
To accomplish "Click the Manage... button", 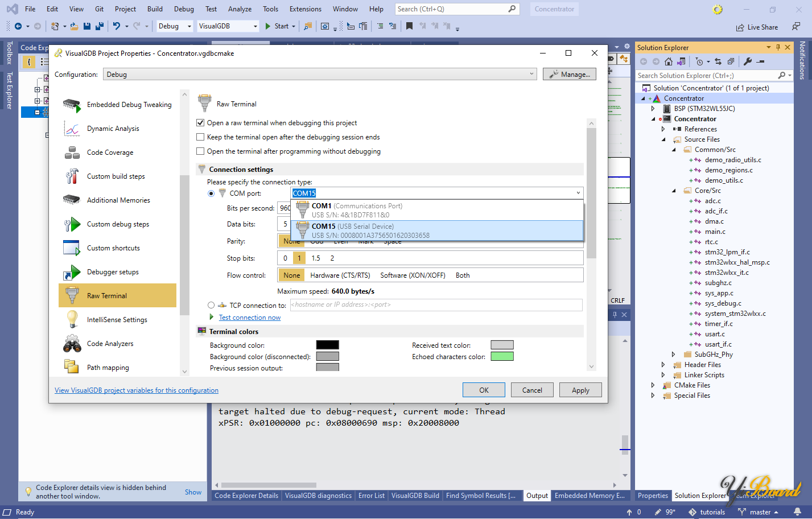I will coord(570,75).
